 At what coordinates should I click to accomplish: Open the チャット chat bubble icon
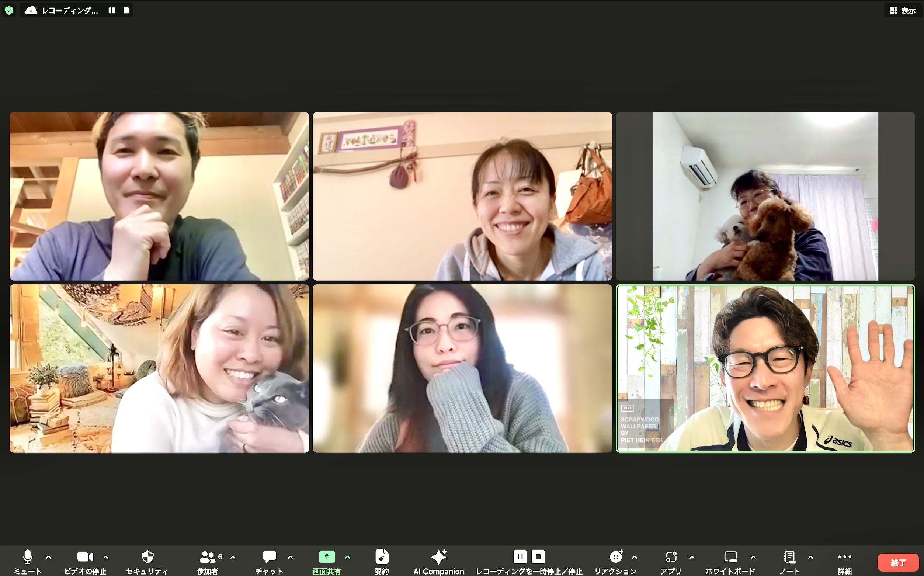(x=269, y=557)
